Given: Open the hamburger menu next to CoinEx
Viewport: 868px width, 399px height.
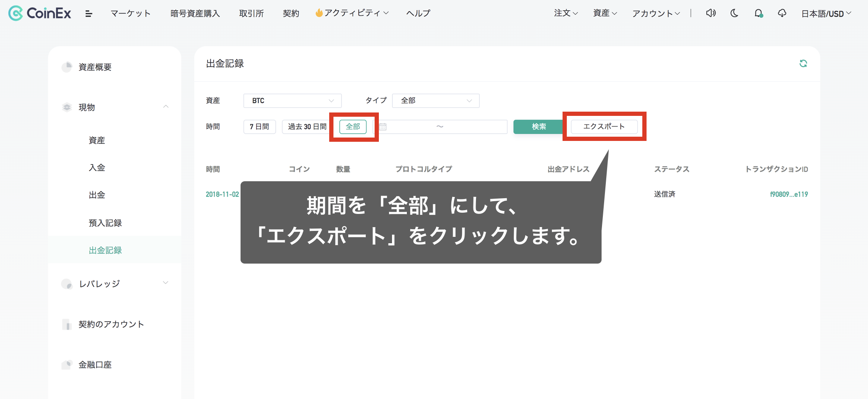Looking at the screenshot, I should coord(89,14).
